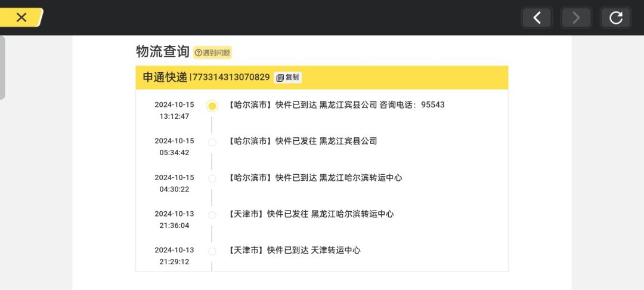Click timeline marker for 04:30:22 entry
Screen dimensions: 644x290
tap(212, 178)
